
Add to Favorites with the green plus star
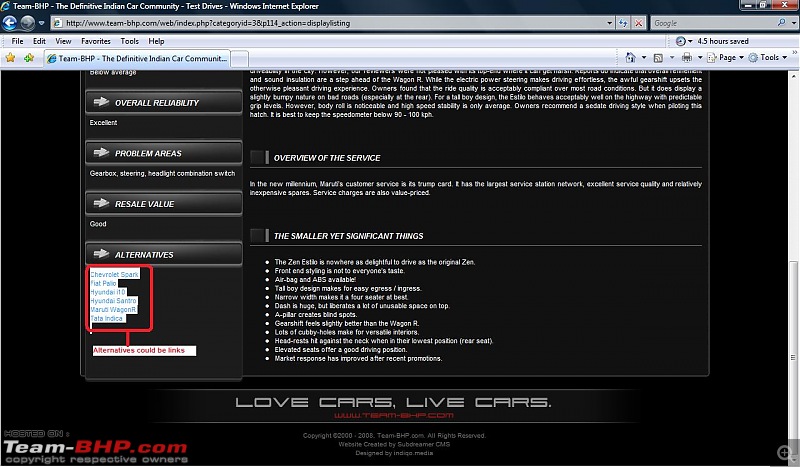click(x=29, y=58)
